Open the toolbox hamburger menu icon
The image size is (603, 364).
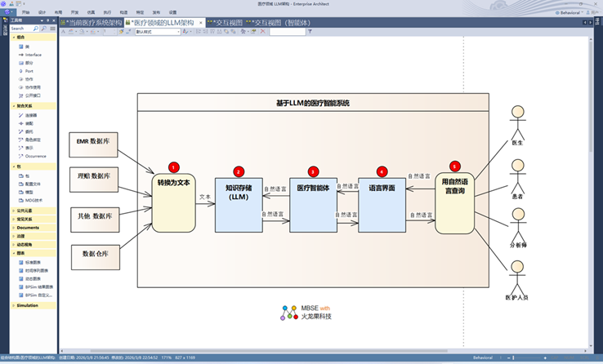pos(51,29)
